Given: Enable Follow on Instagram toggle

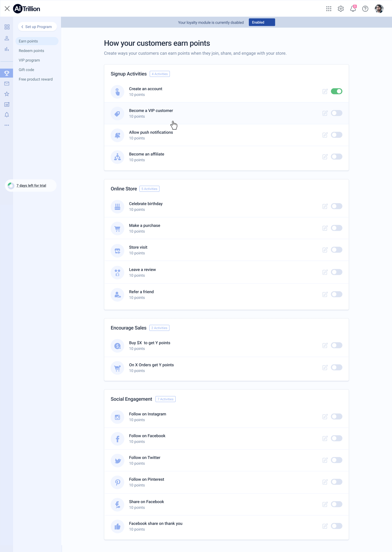Looking at the screenshot, I should tap(336, 416).
